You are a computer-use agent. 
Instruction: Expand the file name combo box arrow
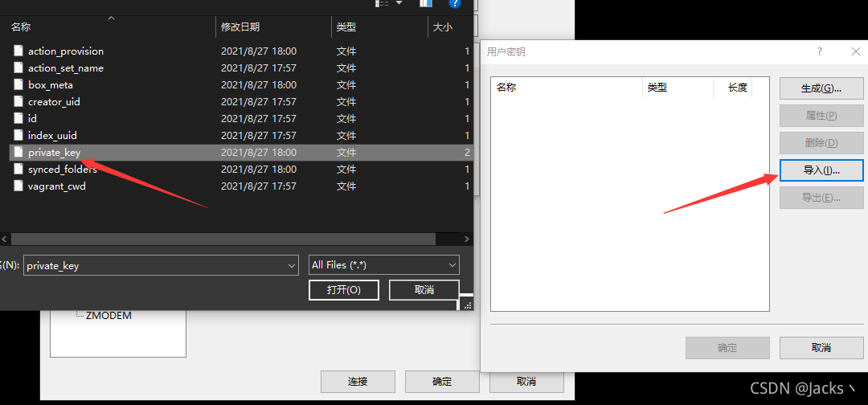point(293,265)
